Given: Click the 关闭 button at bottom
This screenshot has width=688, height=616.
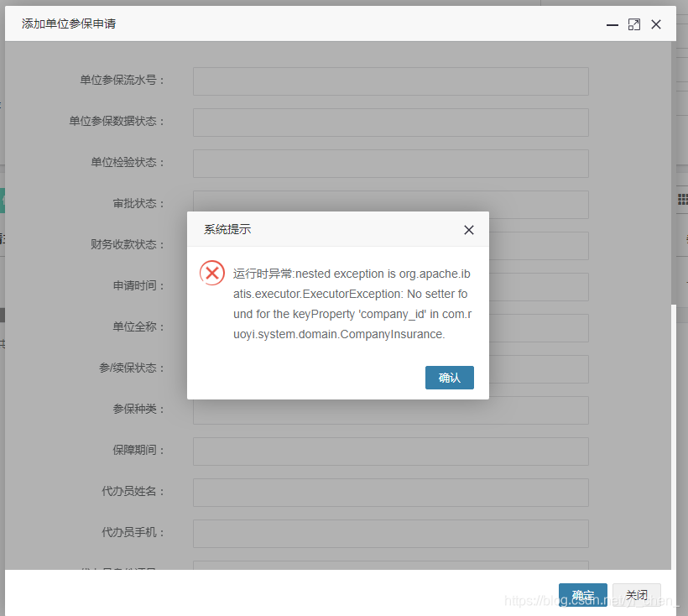Looking at the screenshot, I should pos(637,594).
